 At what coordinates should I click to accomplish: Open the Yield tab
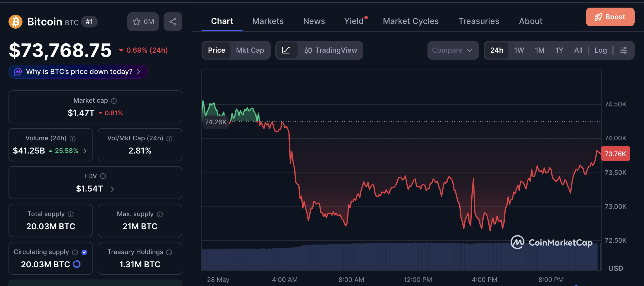tap(354, 21)
